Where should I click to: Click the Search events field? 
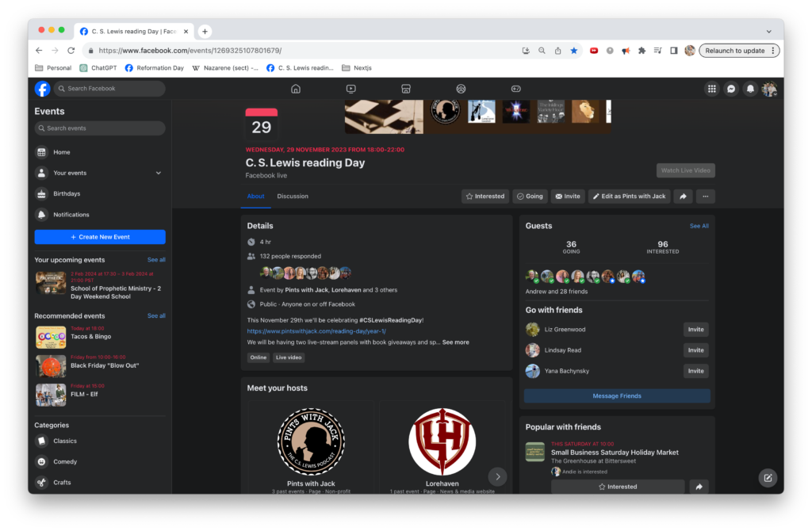[100, 128]
